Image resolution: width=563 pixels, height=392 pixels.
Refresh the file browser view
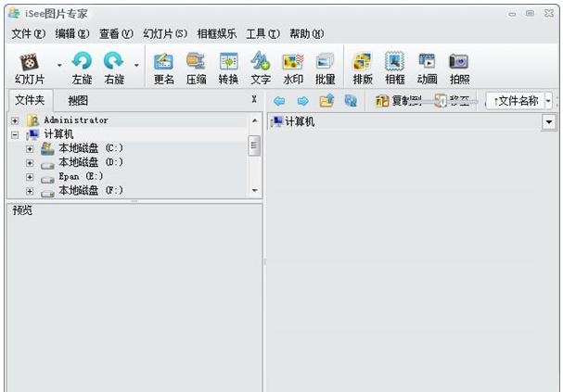[351, 101]
